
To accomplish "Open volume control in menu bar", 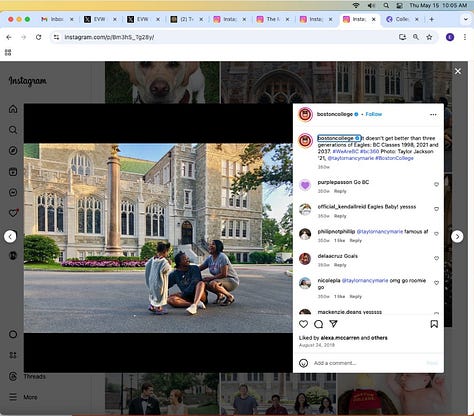I will click(371, 5).
